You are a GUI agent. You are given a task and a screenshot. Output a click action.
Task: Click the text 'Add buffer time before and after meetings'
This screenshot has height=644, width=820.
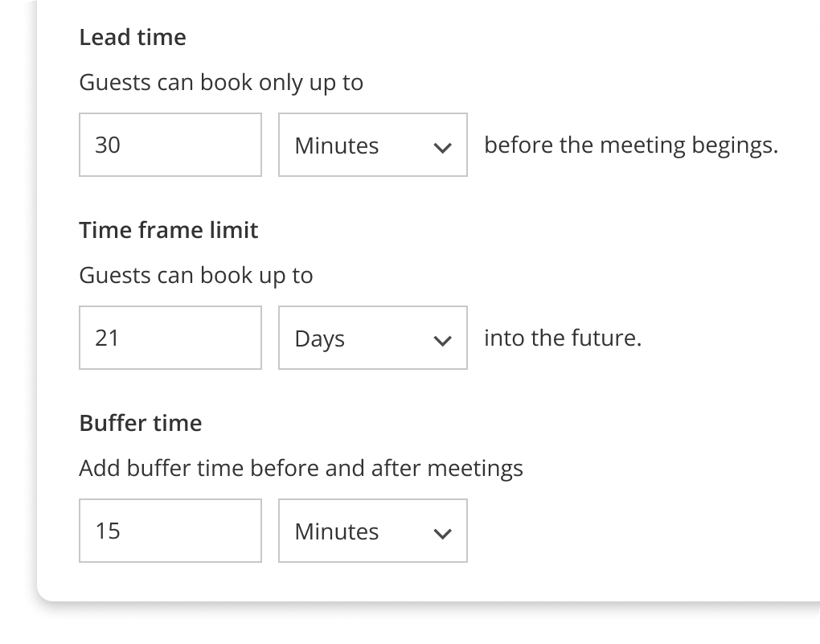[x=301, y=468]
